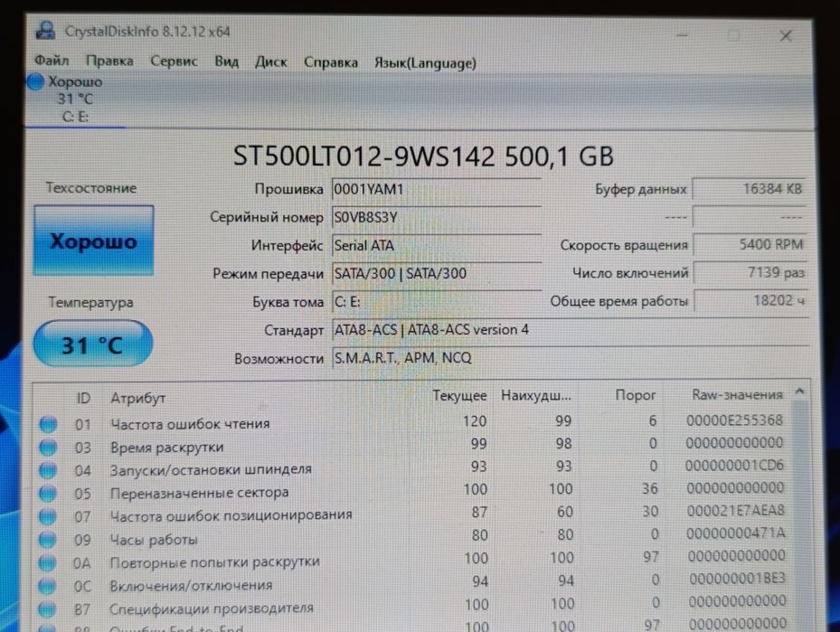Select the Включения/отключения attribute text

(191, 585)
